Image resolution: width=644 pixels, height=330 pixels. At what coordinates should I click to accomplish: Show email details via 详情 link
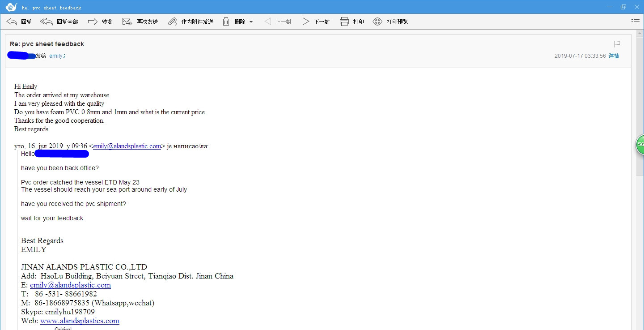(x=614, y=56)
